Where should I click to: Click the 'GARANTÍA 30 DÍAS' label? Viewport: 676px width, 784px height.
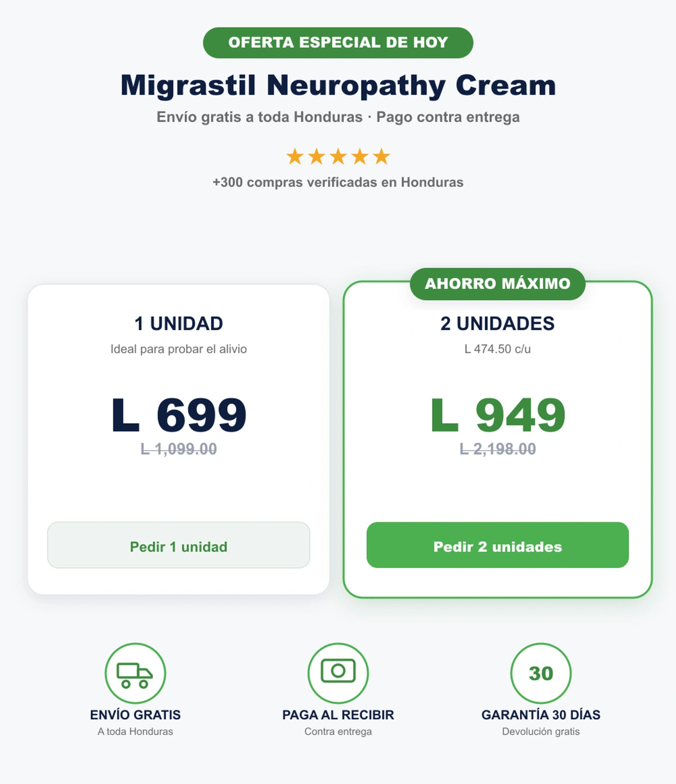[541, 715]
